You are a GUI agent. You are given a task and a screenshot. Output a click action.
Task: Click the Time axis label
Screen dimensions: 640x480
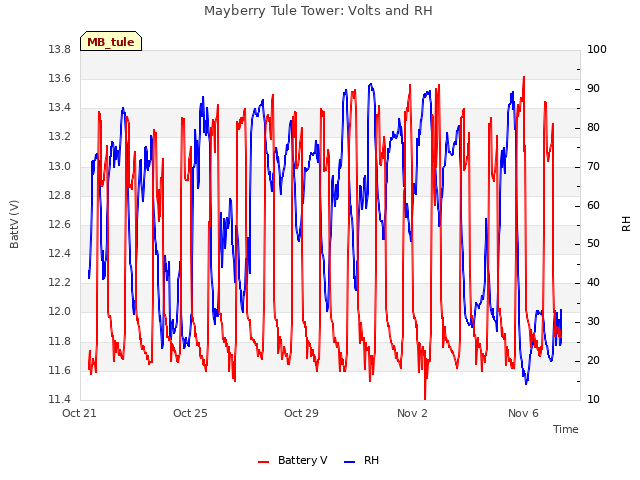566,429
